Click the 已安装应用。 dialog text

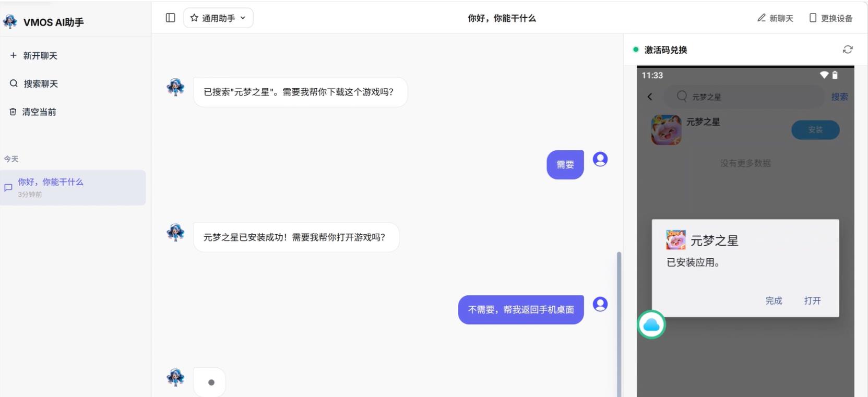point(693,262)
